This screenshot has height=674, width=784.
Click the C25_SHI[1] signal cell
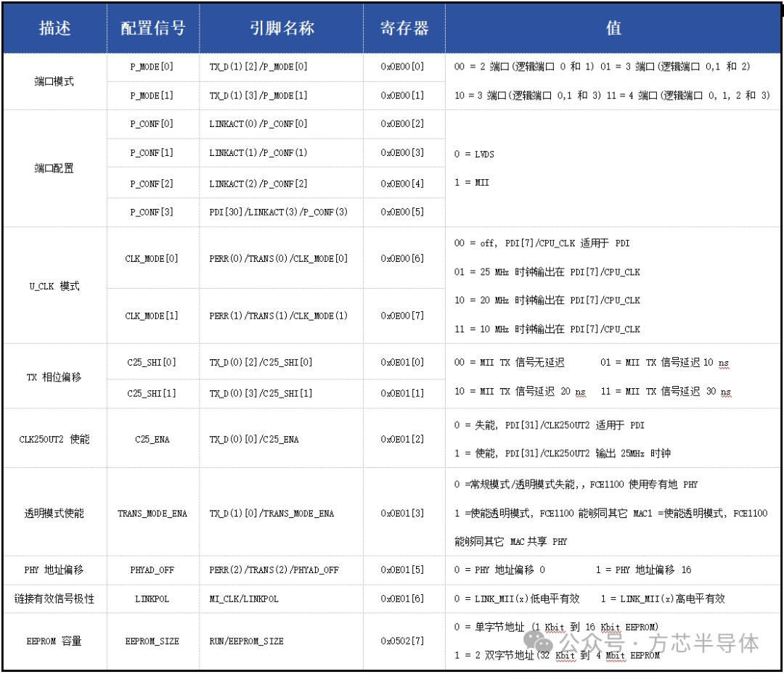(152, 394)
